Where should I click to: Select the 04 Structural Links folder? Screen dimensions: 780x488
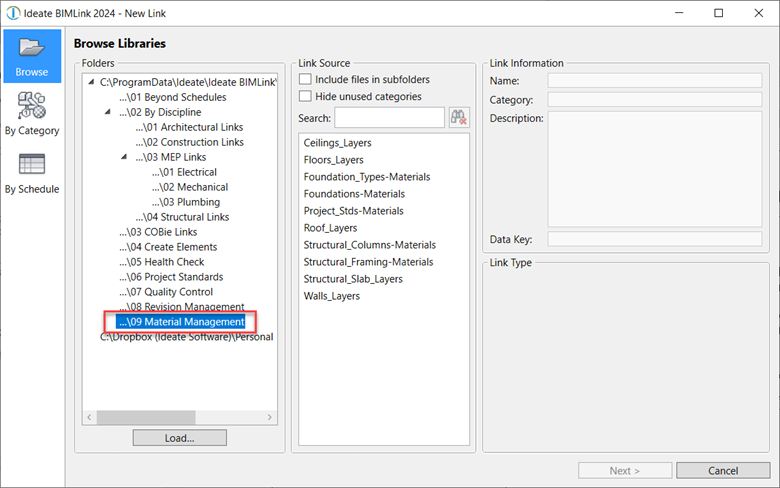(x=182, y=216)
